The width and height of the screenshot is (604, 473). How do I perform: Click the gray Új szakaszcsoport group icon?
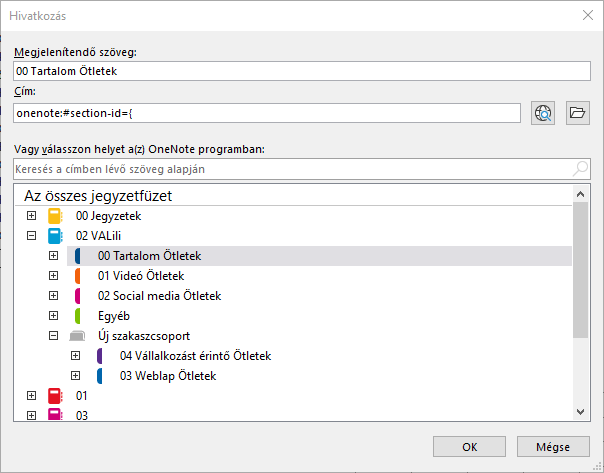[77, 336]
